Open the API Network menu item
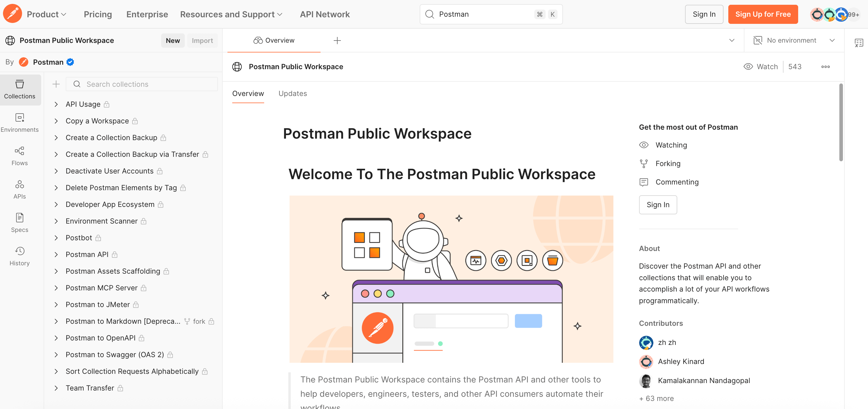 coord(324,14)
